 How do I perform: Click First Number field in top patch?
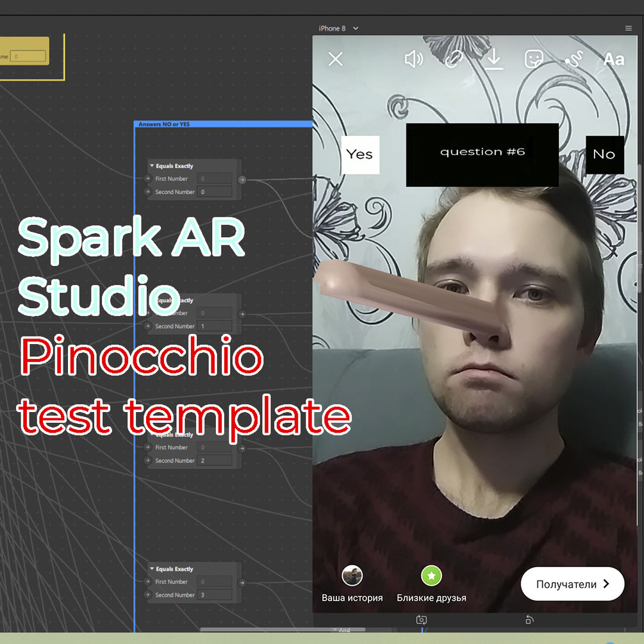(x=215, y=179)
